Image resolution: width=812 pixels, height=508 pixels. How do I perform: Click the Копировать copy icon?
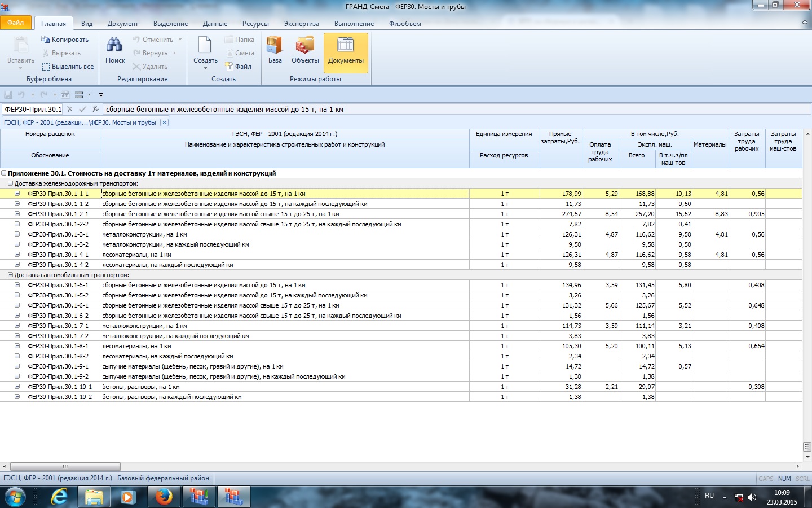pyautogui.click(x=46, y=40)
